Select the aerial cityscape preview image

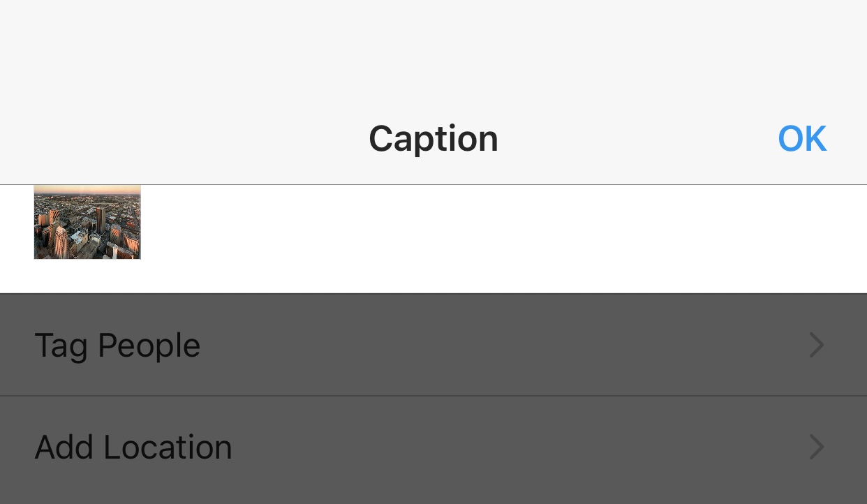click(x=87, y=222)
